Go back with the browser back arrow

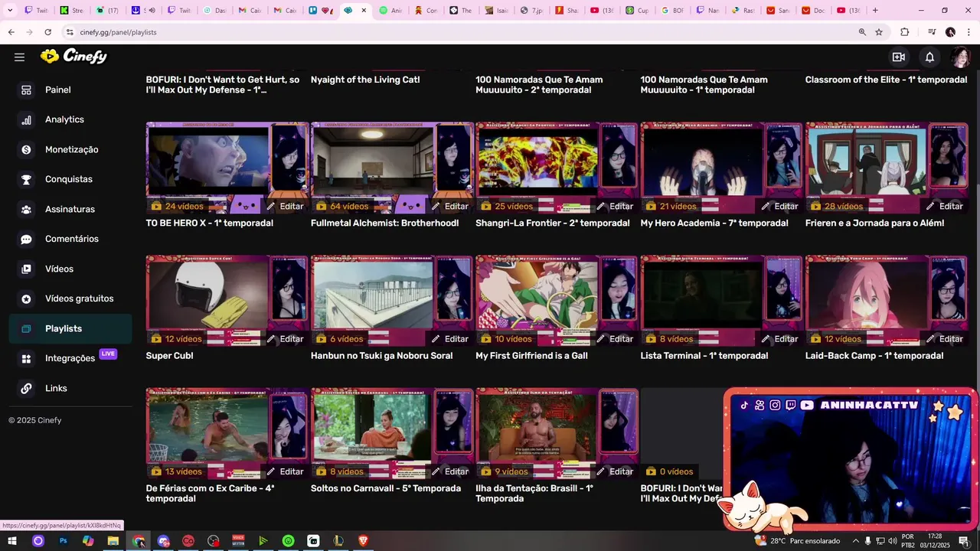click(x=11, y=32)
